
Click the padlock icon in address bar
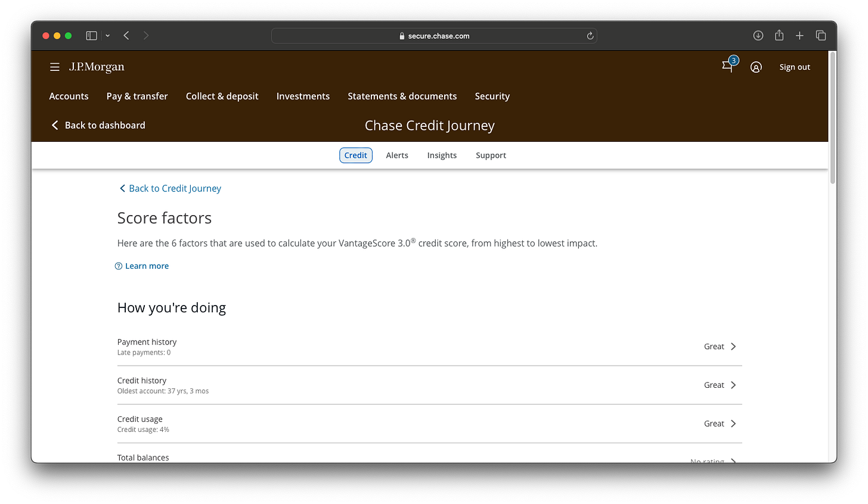click(x=402, y=36)
